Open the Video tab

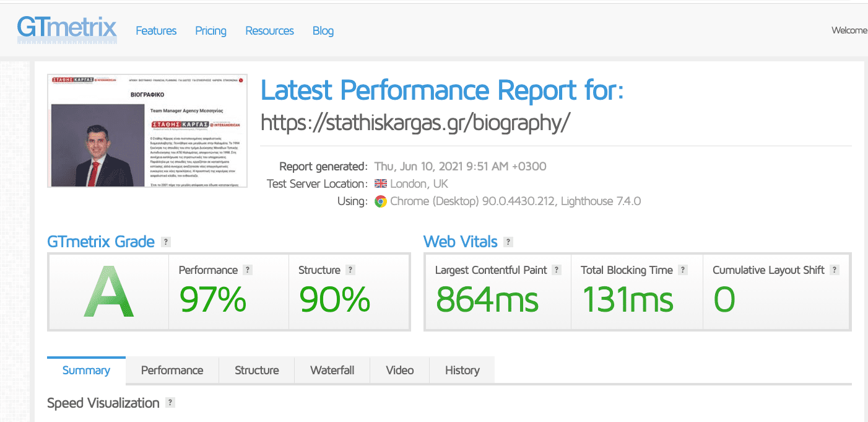[x=400, y=370]
